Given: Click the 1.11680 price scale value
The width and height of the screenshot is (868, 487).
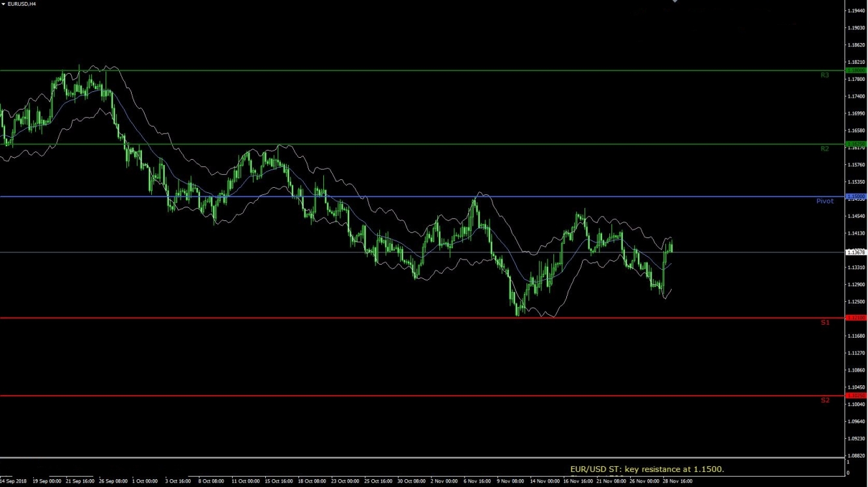Looking at the screenshot, I should coord(856,336).
